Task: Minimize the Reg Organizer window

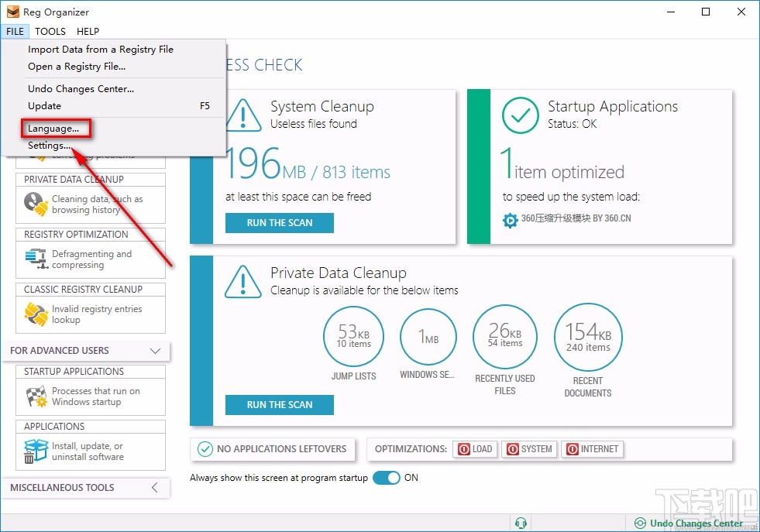Action: tap(671, 12)
